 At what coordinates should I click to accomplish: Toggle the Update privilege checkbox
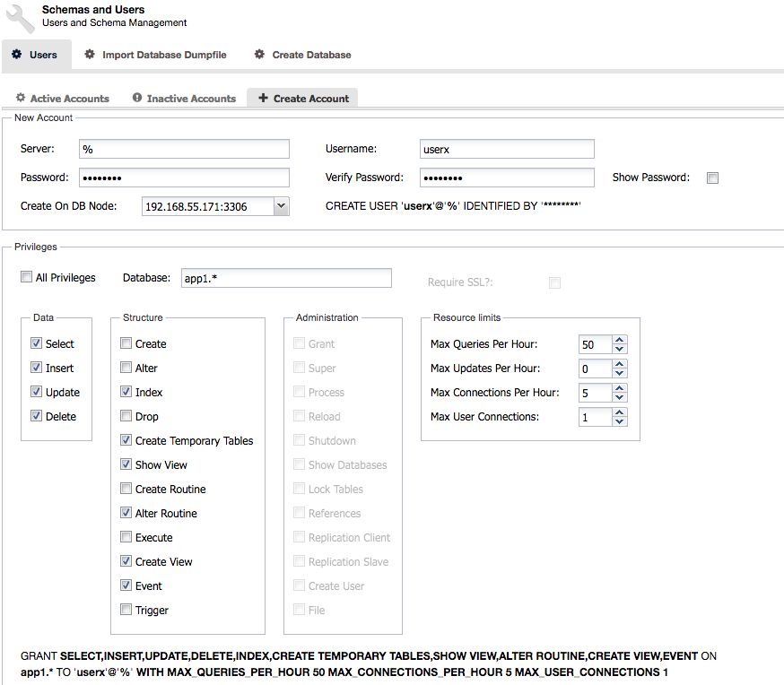(36, 391)
